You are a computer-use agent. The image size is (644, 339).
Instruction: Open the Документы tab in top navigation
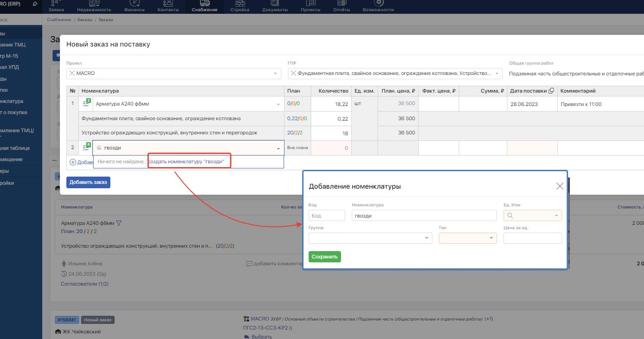(x=275, y=6)
